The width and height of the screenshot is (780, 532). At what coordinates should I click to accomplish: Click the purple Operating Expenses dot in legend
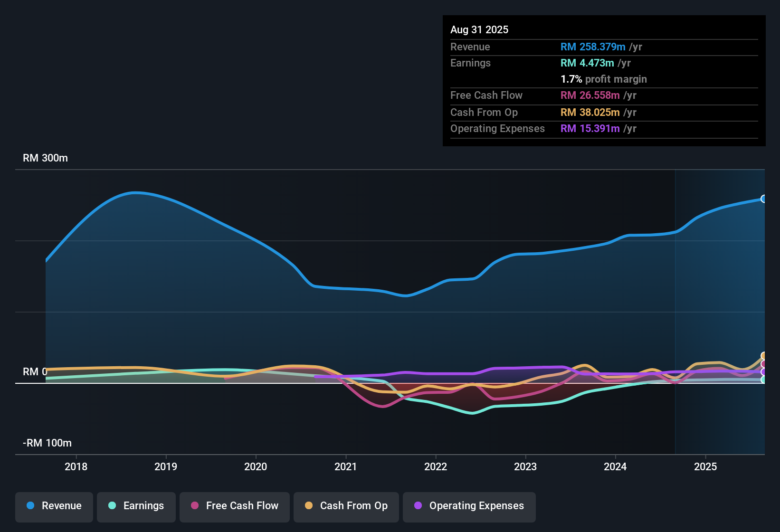(x=418, y=506)
